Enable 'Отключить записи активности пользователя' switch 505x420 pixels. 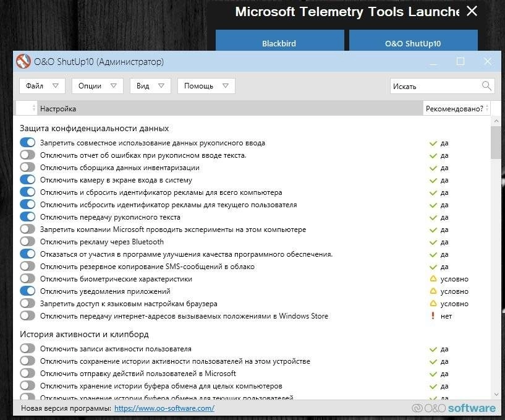27,348
